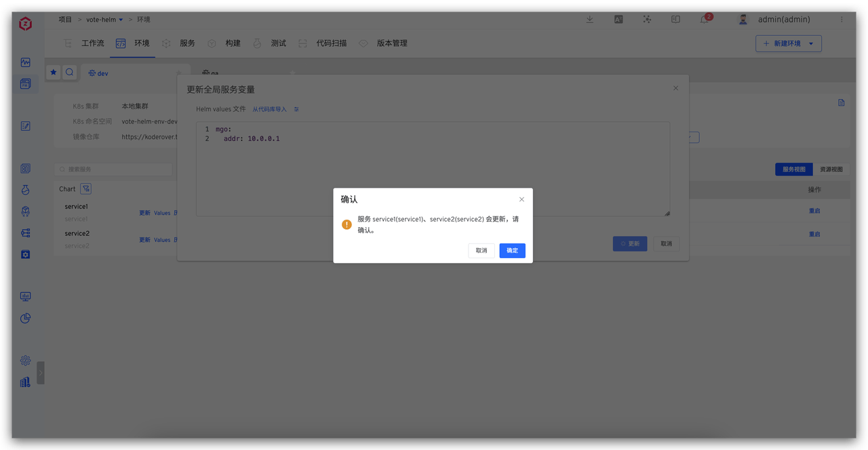Click the notification bell icon
This screenshot has height=450, width=868.
[705, 20]
